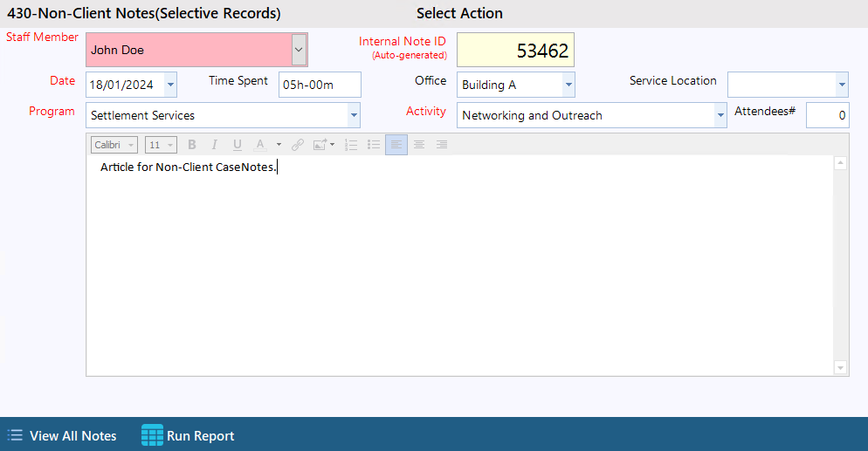Image resolution: width=868 pixels, height=451 pixels.
Task: Open the Staff Member dropdown
Action: tap(299, 51)
